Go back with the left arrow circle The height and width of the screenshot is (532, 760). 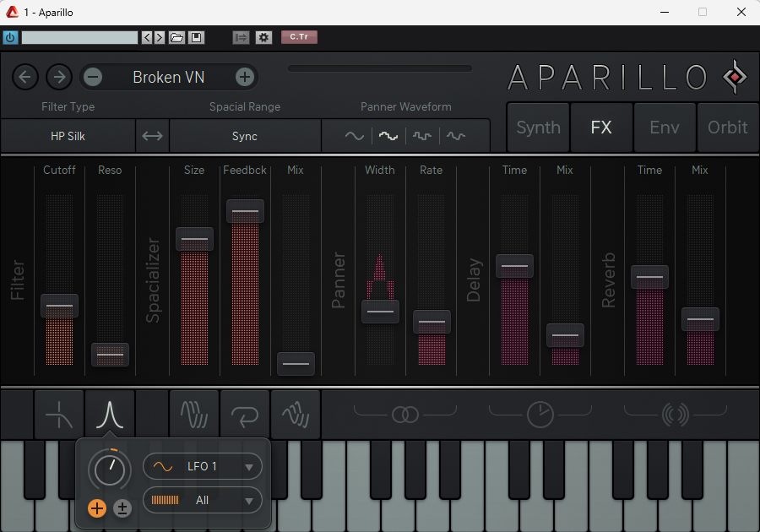pyautogui.click(x=25, y=77)
